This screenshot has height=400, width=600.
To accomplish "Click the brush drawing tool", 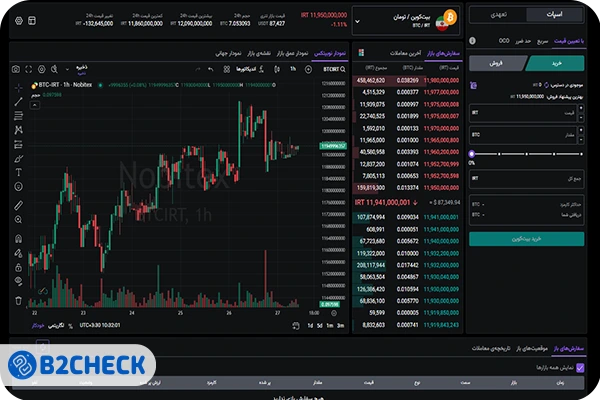I will (x=20, y=158).
